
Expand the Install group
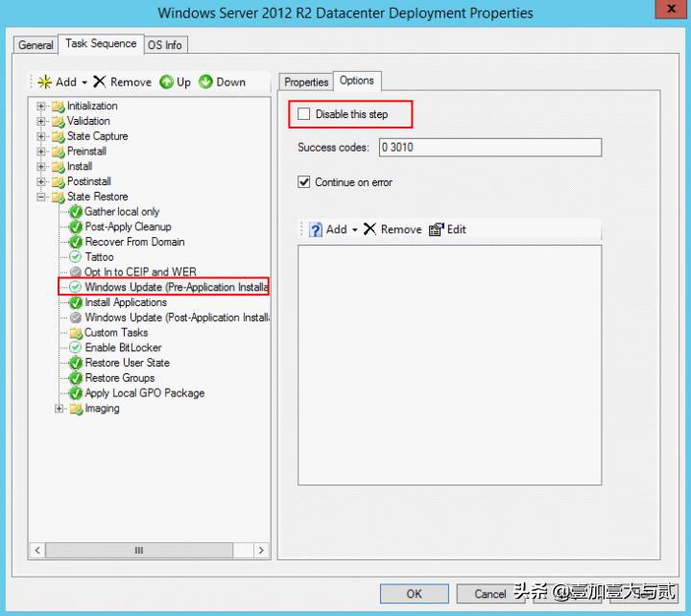click(x=41, y=167)
